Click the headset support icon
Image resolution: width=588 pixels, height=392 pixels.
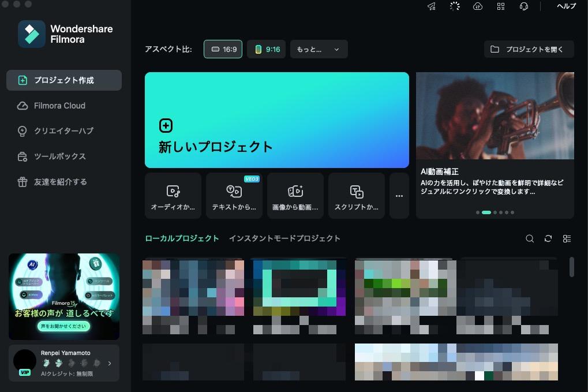tap(523, 6)
